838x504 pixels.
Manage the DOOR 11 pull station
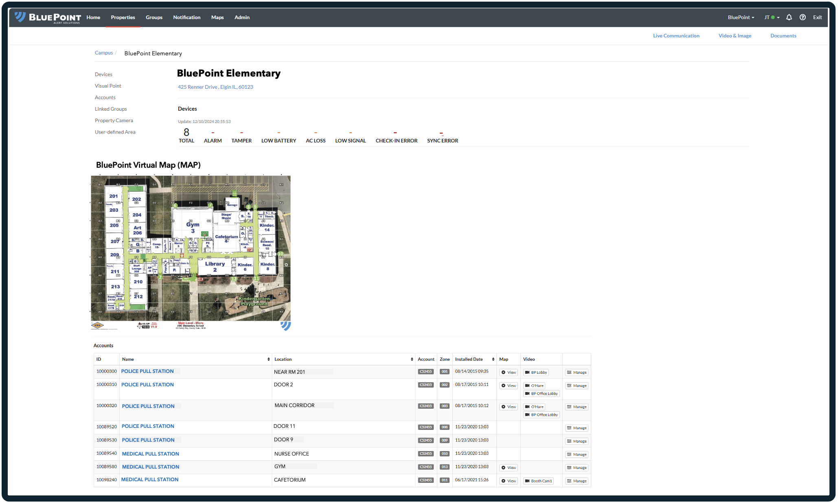[577, 428]
